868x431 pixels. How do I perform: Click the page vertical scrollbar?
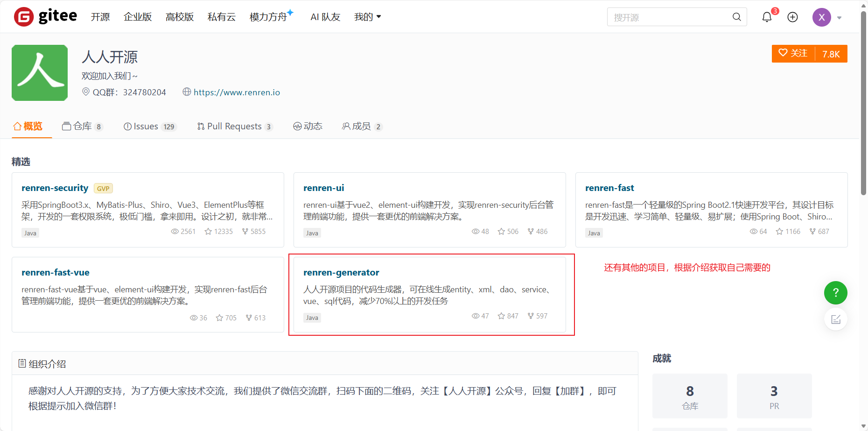(863, 103)
